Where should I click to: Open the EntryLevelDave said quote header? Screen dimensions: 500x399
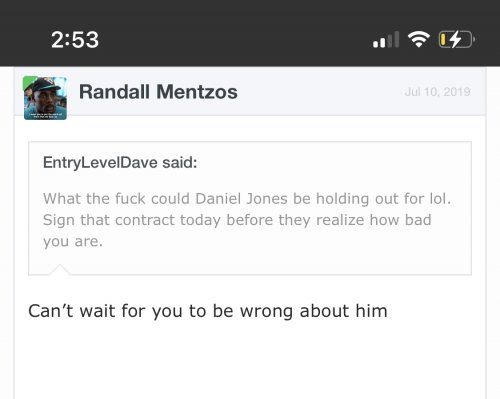point(120,163)
